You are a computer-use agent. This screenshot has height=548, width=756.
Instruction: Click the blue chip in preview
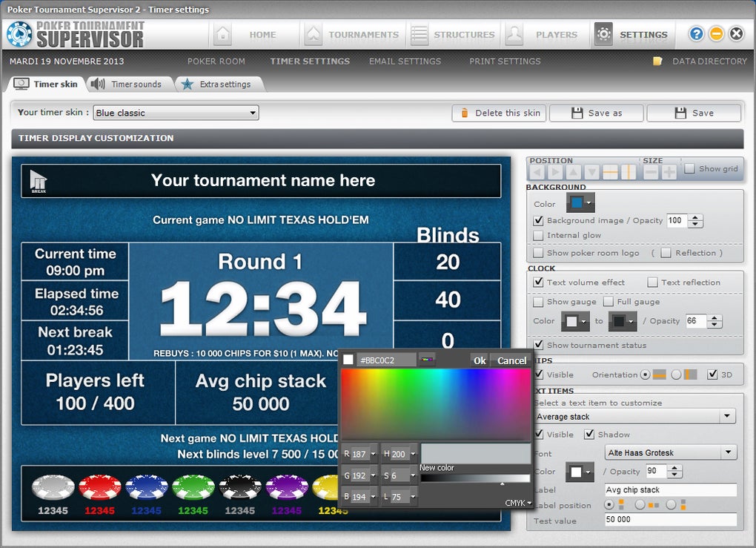pos(147,487)
